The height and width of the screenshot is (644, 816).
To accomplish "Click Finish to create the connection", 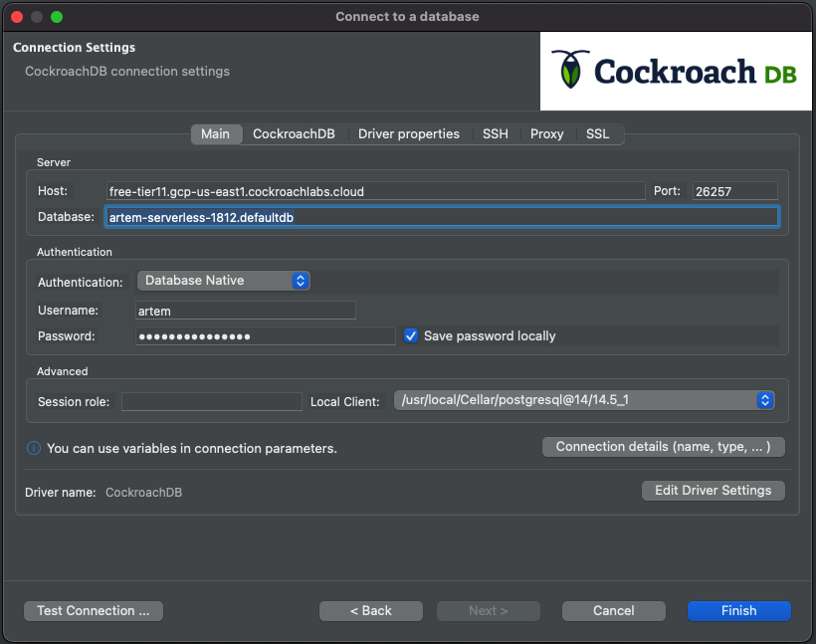I will point(739,611).
